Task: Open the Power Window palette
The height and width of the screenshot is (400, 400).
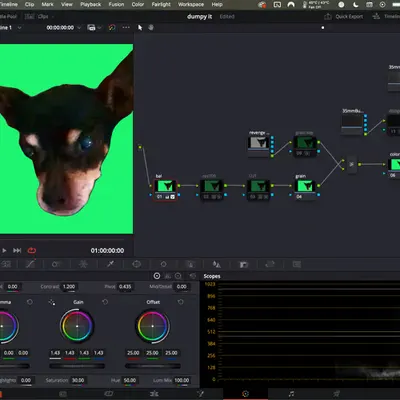Action: click(137, 264)
